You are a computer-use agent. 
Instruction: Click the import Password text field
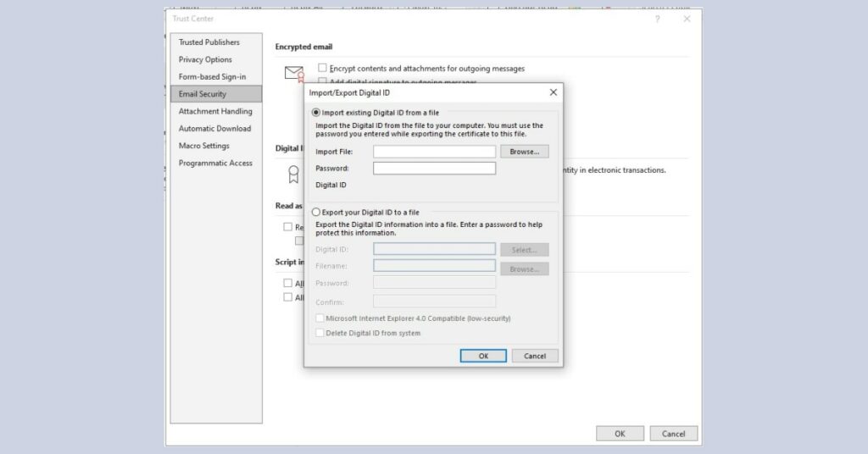tap(434, 169)
